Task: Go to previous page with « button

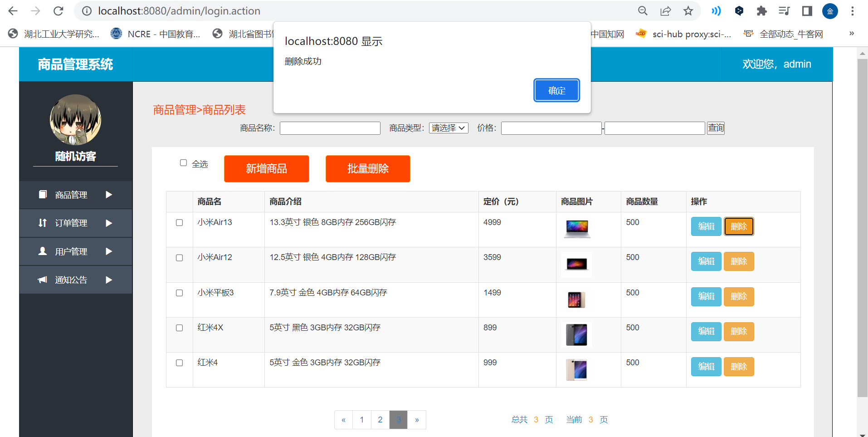Action: 344,420
